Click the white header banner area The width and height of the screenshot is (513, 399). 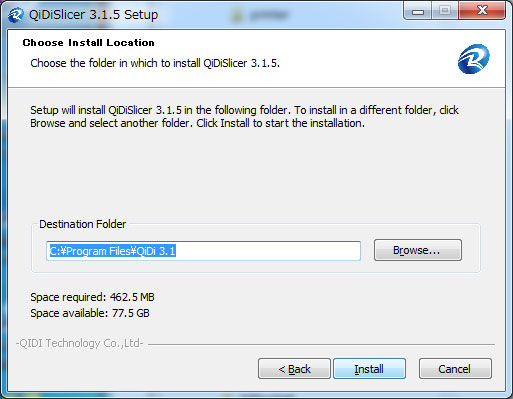tap(256, 59)
